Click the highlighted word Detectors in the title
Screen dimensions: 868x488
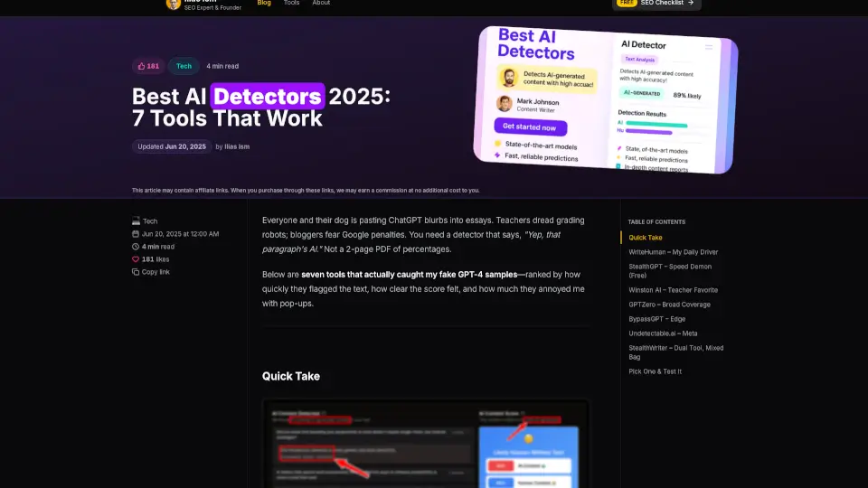point(268,97)
